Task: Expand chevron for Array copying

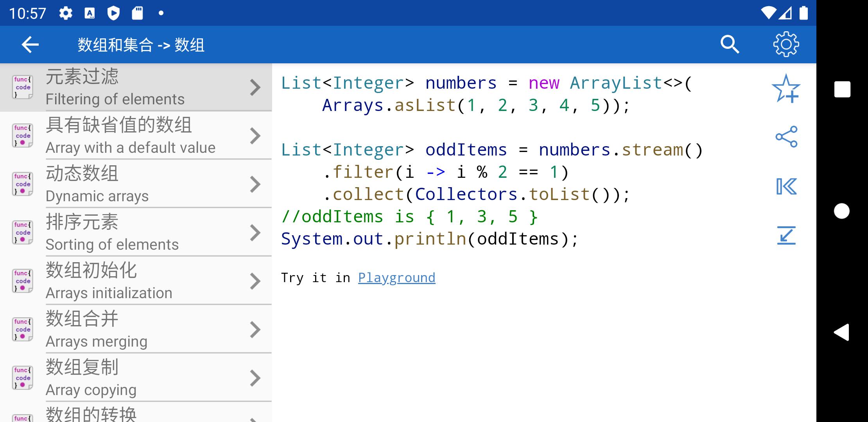Action: pos(255,378)
